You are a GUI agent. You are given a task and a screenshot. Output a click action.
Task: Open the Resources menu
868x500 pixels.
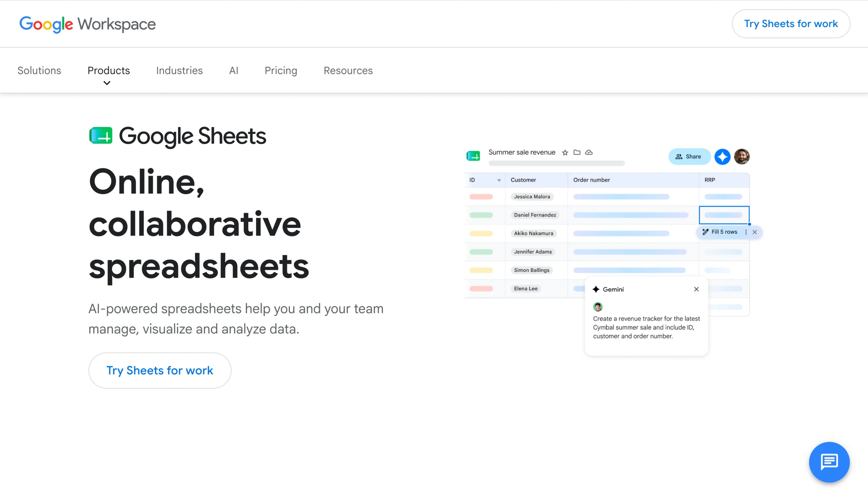pyautogui.click(x=348, y=70)
